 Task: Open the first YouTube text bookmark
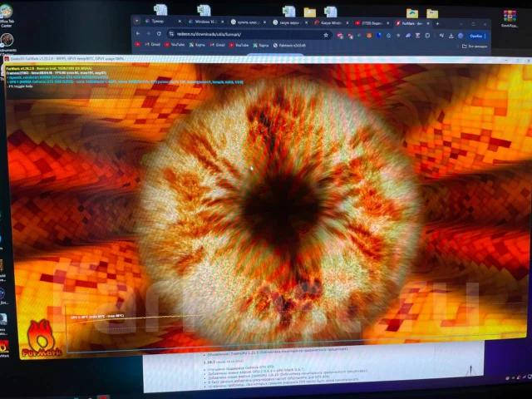[175, 44]
